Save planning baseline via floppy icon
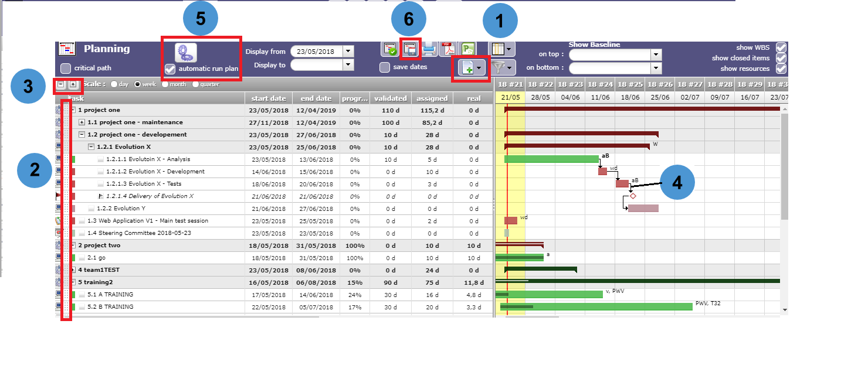This screenshot has width=868, height=382. coord(409,50)
